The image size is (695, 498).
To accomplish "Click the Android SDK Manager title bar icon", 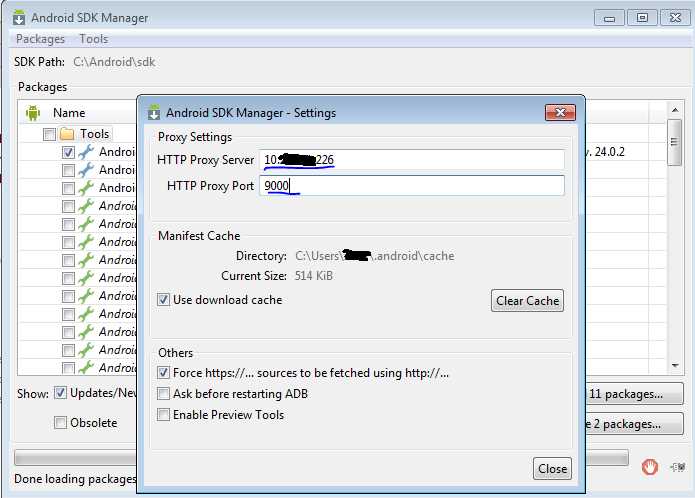I will [19, 18].
